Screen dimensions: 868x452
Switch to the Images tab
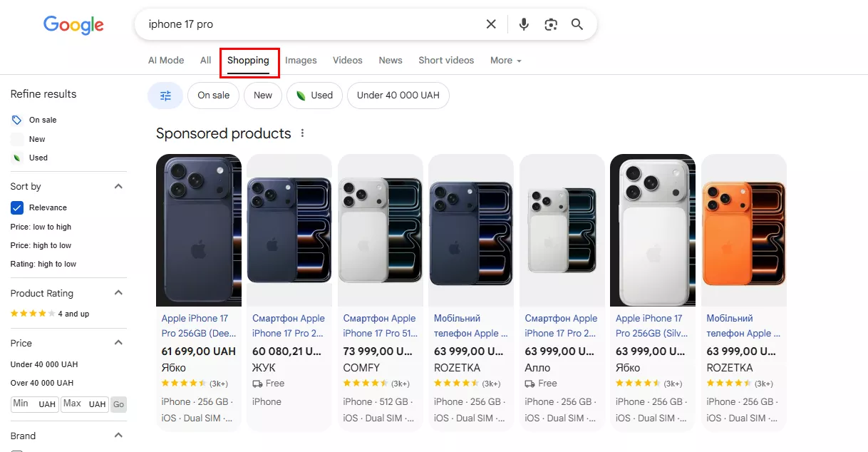point(301,60)
